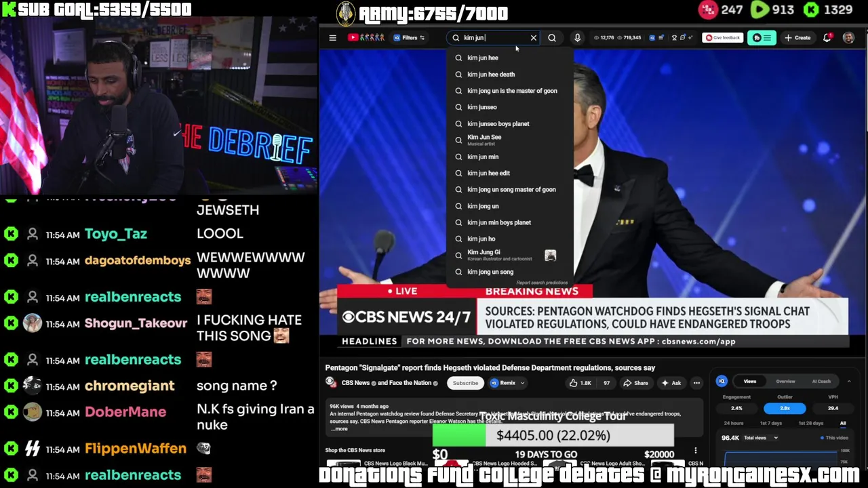Screen dimensions: 868x488
Task: Click 'Report search predictions' link
Action: 542,283
